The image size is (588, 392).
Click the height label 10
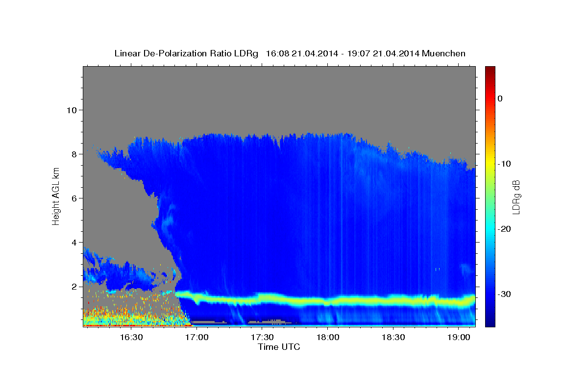pyautogui.click(x=71, y=110)
